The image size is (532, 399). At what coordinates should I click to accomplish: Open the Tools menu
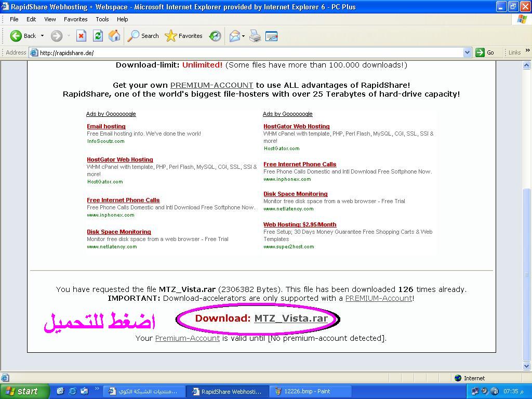click(102, 19)
